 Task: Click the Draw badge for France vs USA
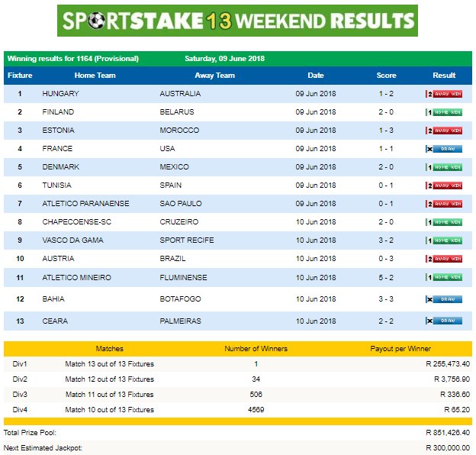tap(444, 149)
